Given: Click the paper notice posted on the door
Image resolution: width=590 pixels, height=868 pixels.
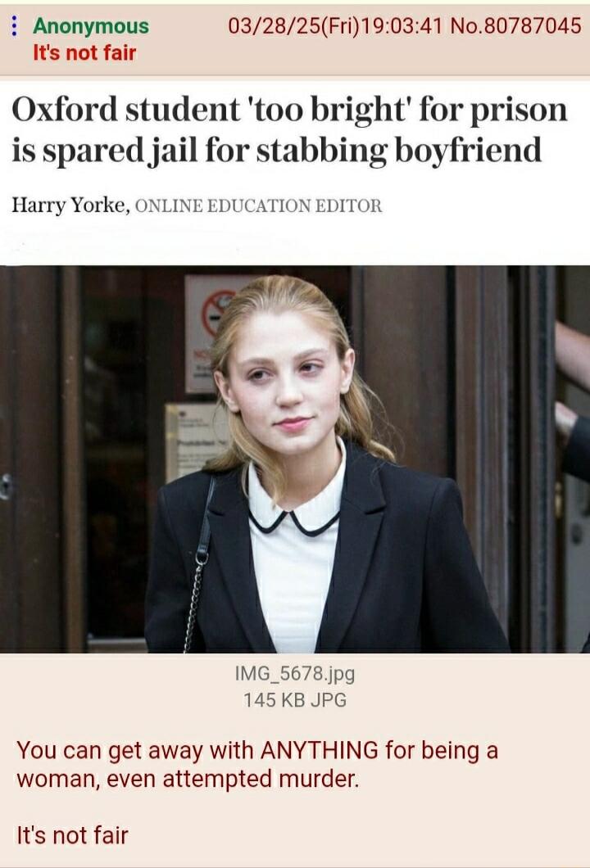Looking at the screenshot, I should pyautogui.click(x=194, y=441).
